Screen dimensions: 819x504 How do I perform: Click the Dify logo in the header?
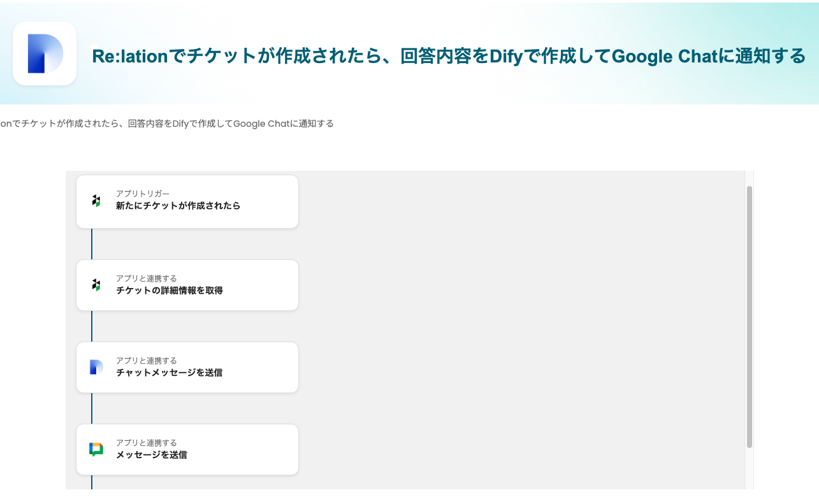click(x=45, y=54)
